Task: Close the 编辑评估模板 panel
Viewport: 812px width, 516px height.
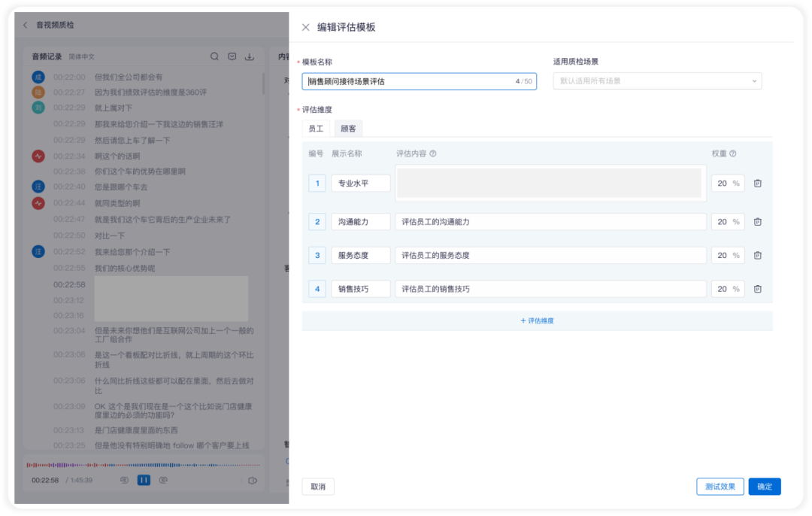Action: click(x=305, y=27)
